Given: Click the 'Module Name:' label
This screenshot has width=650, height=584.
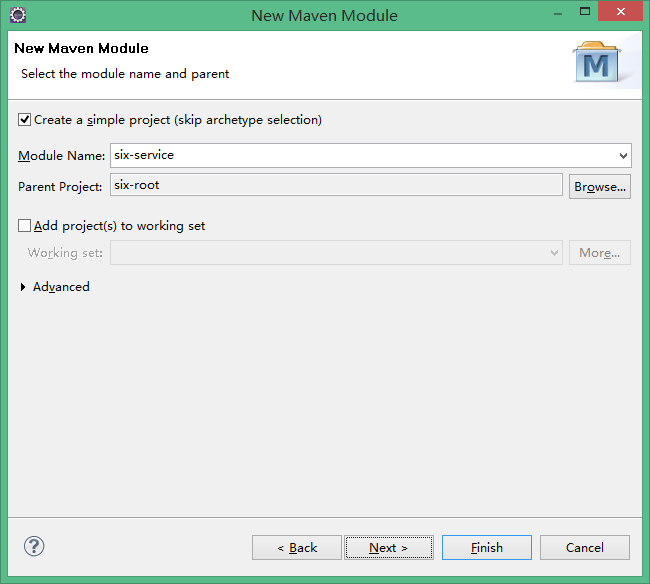Looking at the screenshot, I should 61,156.
